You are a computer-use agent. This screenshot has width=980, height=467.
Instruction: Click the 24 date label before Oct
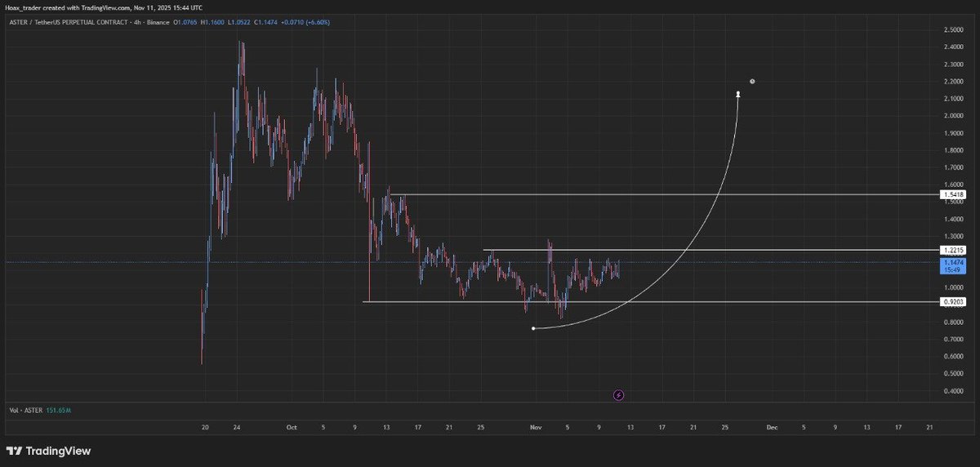point(236,426)
